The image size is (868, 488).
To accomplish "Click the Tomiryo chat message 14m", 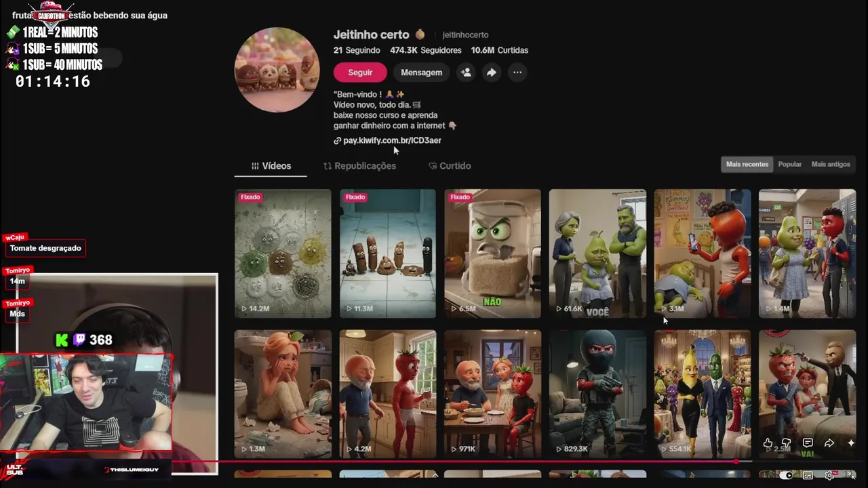I will [x=18, y=281].
